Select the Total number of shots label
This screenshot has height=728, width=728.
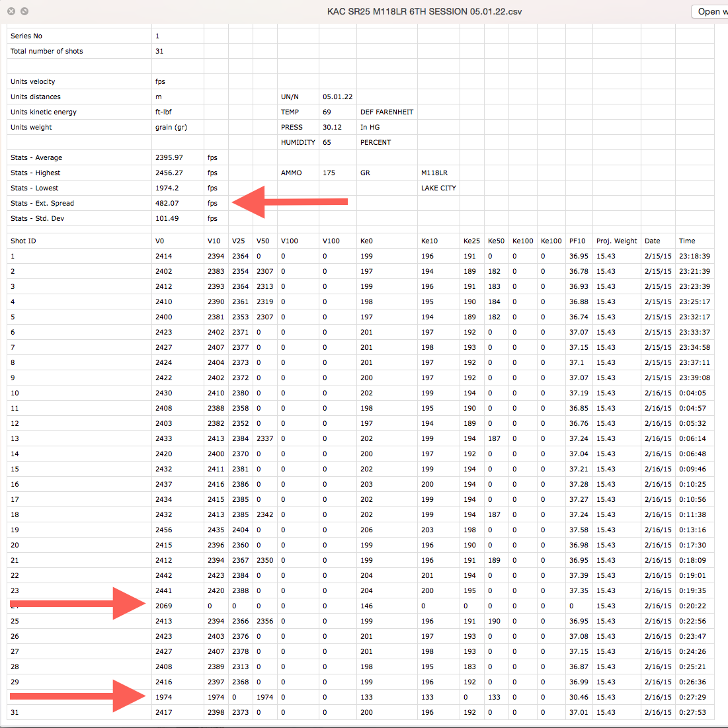click(47, 51)
